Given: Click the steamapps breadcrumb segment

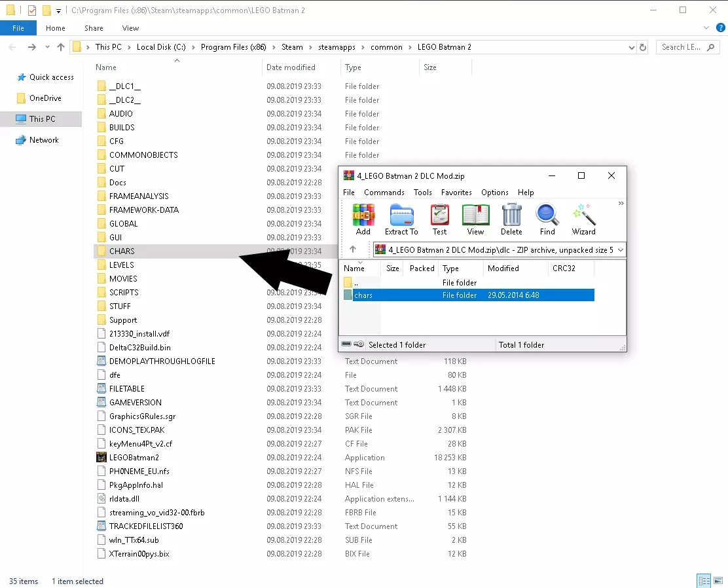Looking at the screenshot, I should click(337, 47).
